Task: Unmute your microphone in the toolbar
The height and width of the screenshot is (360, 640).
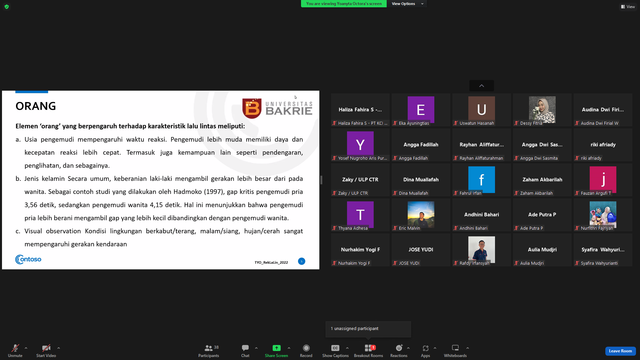Action: coord(15,350)
